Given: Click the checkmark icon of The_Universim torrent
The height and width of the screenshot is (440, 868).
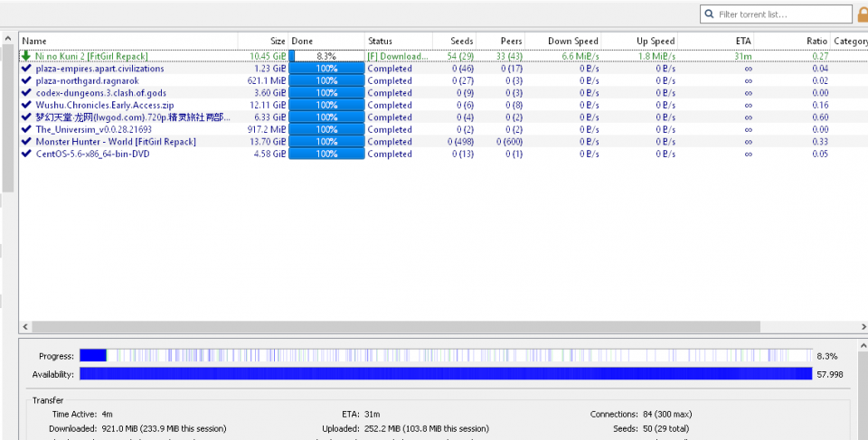Looking at the screenshot, I should 26,129.
